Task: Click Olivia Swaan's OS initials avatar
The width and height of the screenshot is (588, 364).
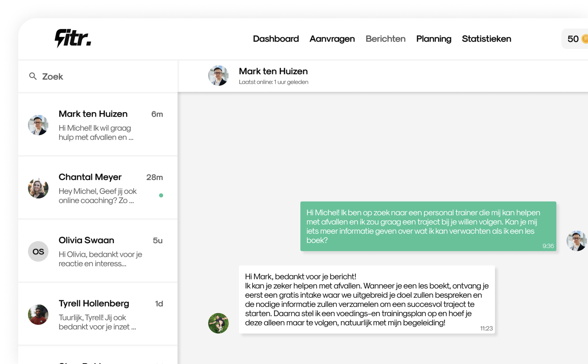Action: (38, 251)
